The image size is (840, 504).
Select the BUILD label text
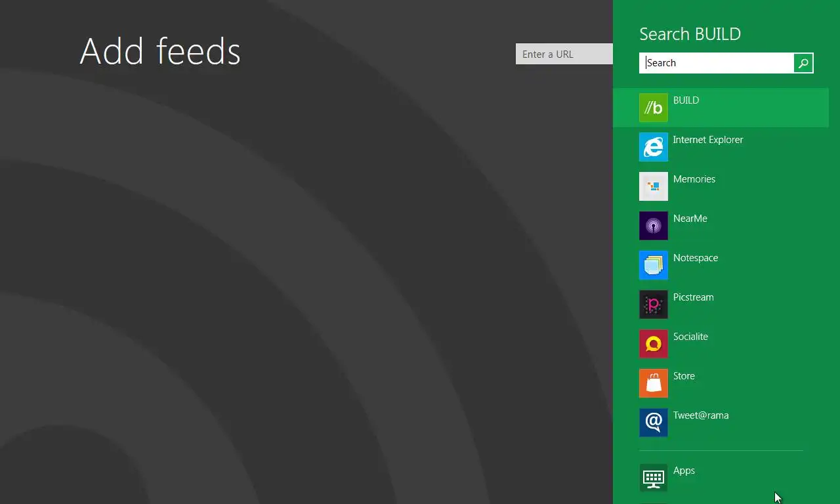click(x=686, y=100)
